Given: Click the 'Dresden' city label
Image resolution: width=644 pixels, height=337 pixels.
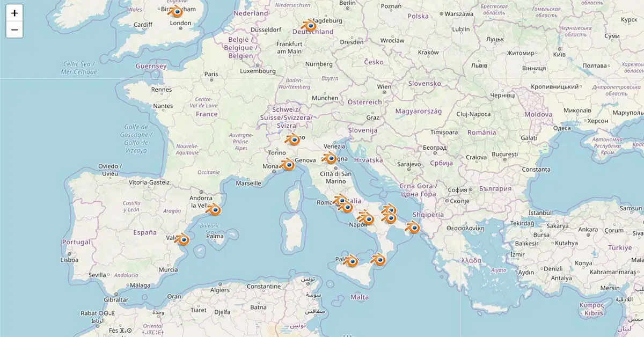Looking at the screenshot, I should [352, 41].
